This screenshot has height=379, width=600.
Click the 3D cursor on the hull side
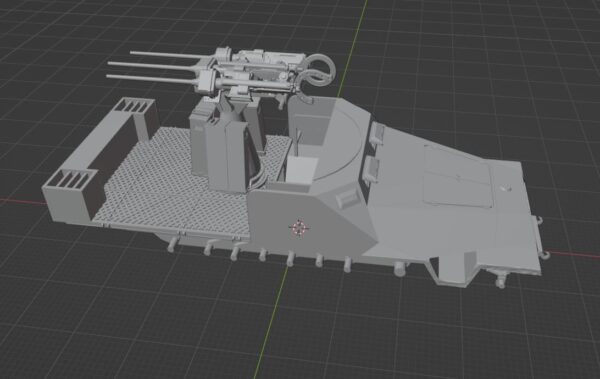[x=299, y=228]
